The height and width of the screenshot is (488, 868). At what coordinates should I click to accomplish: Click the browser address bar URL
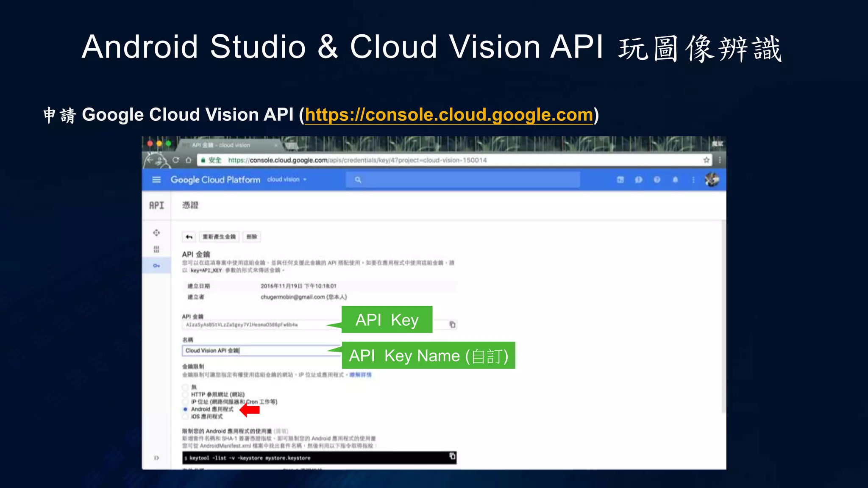(357, 160)
